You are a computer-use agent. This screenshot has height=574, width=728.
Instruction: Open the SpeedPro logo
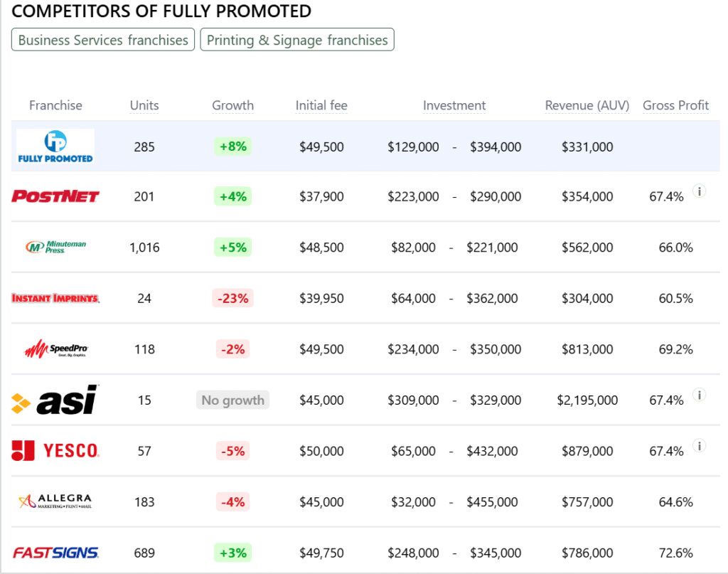click(55, 349)
